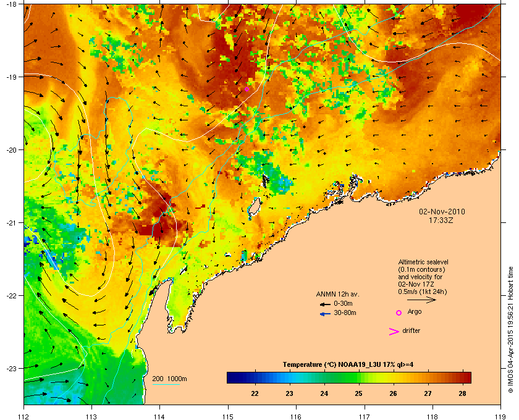Click the 26 value on the color bar scale

[x=393, y=393]
